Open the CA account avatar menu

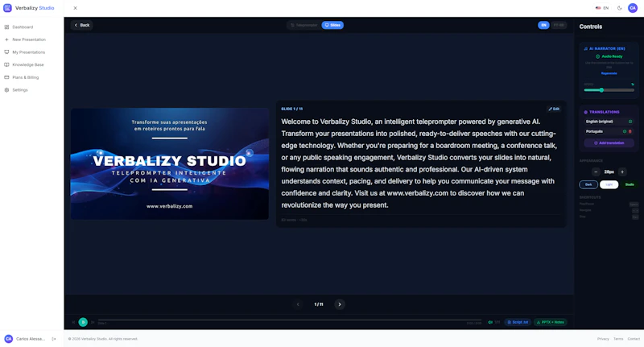633,8
